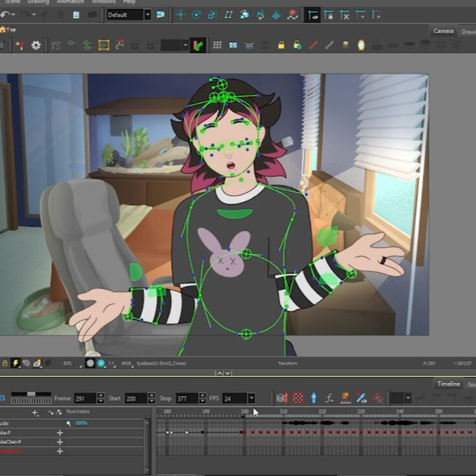Click the deformer icon with X mark
Image resolution: width=476 pixels, height=476 pixels.
[345, 14]
